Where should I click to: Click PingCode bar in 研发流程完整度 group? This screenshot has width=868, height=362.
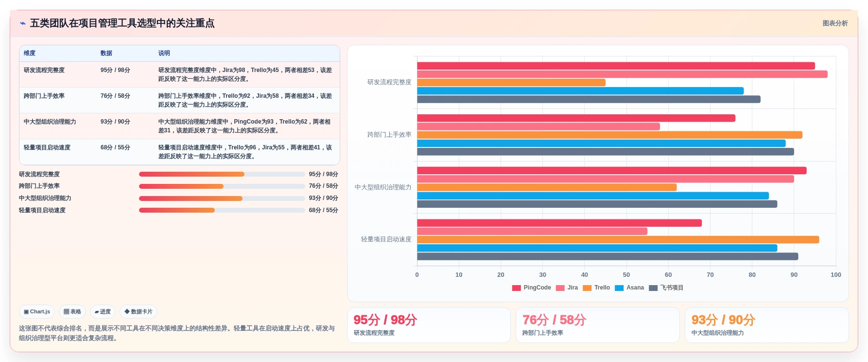coord(616,66)
